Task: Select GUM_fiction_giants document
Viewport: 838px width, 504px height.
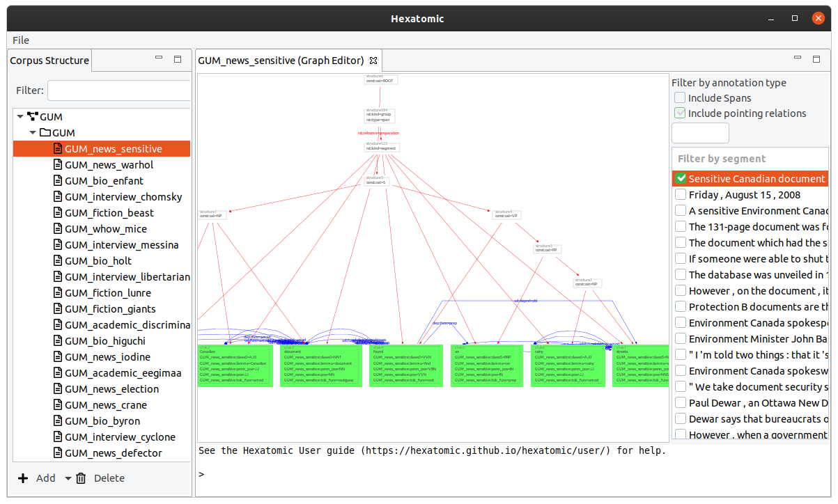Action: point(110,309)
